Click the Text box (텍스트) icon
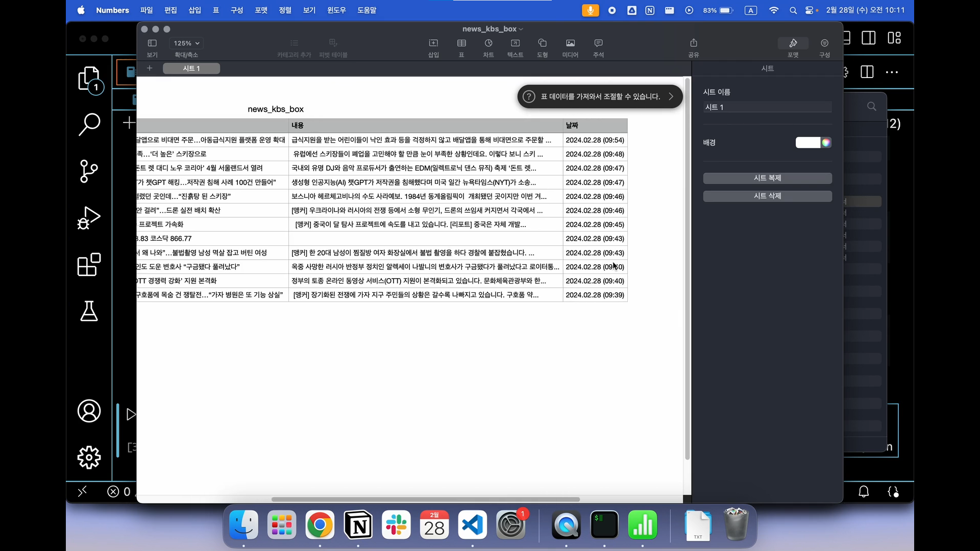This screenshot has height=551, width=980. 515,43
